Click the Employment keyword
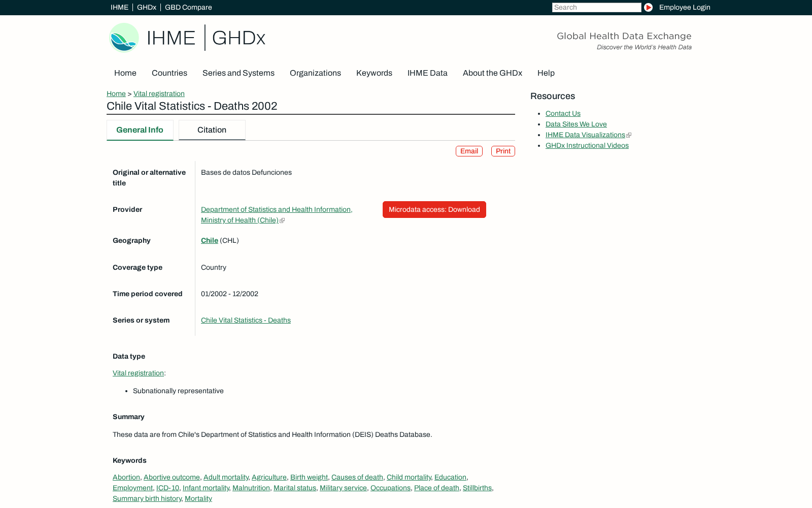Viewport: 812px width, 508px height. point(132,488)
